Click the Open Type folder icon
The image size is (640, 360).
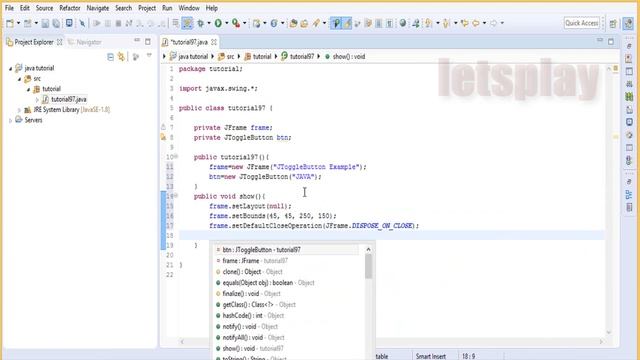coord(293,23)
